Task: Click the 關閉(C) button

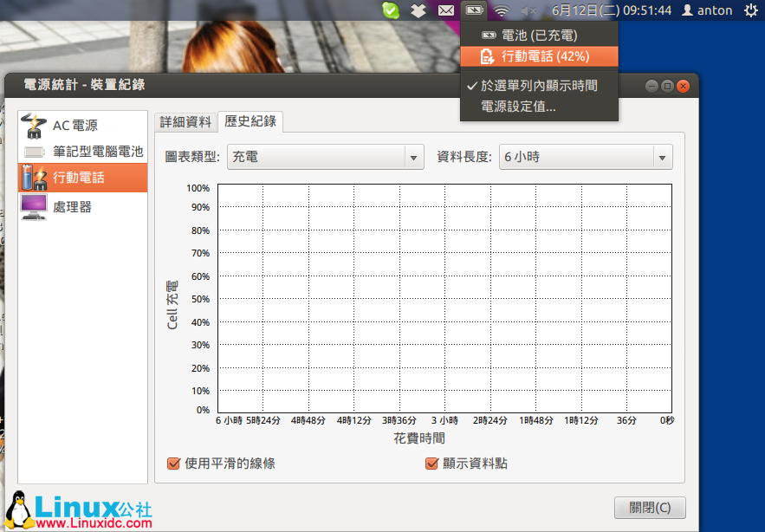Action: point(650,508)
